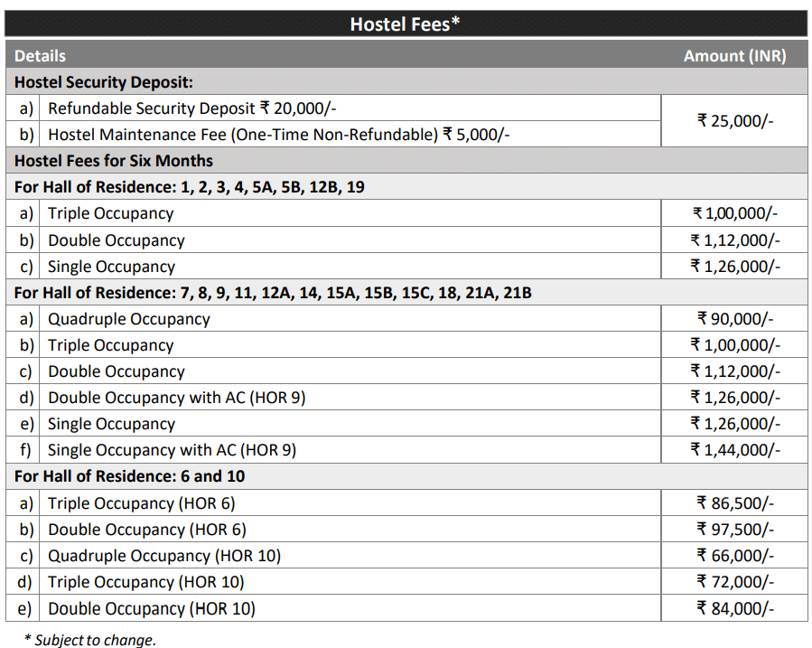This screenshot has width=812, height=648.
Task: Select the Refundable Security Deposit ₹ 20,000/- row
Action: click(333, 108)
